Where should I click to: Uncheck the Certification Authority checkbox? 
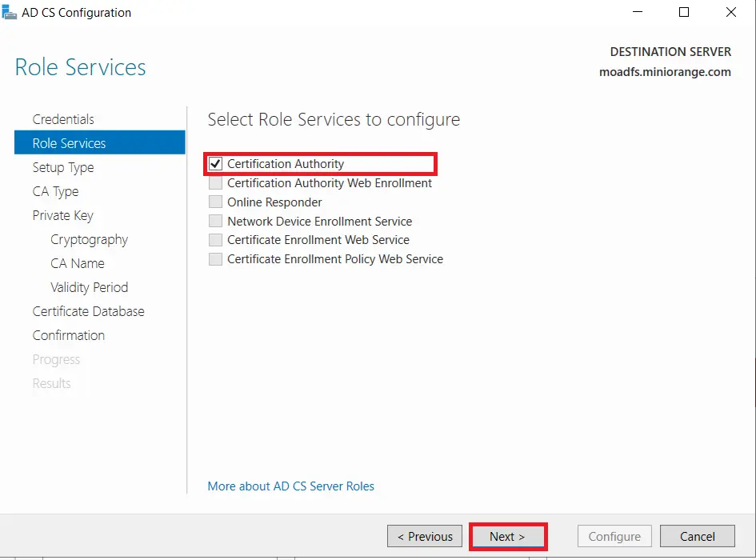214,164
